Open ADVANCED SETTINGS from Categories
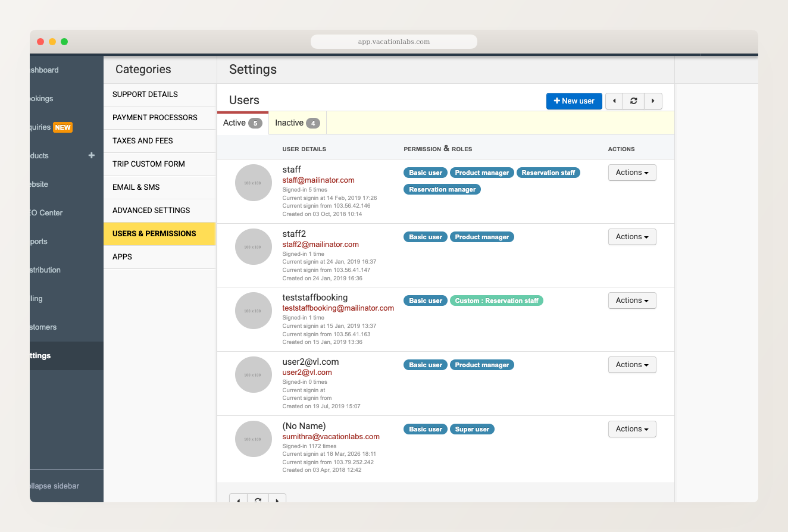Viewport: 788px width, 532px height. point(151,210)
